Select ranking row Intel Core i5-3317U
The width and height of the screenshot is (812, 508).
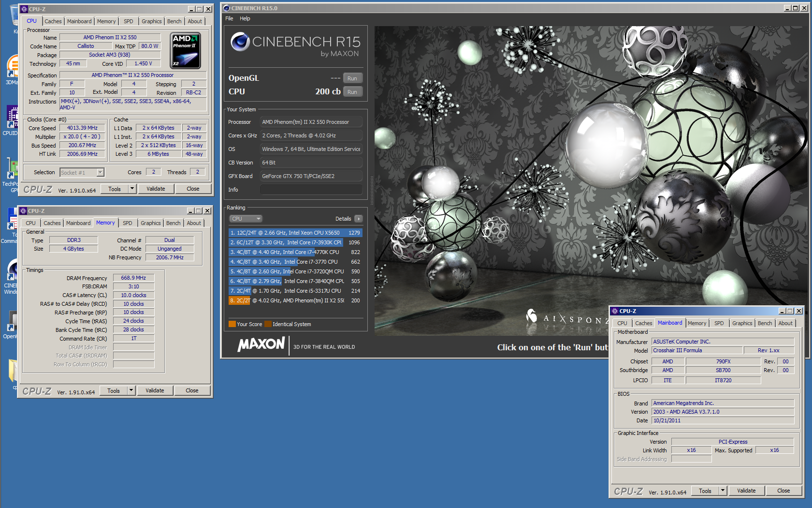(x=295, y=291)
